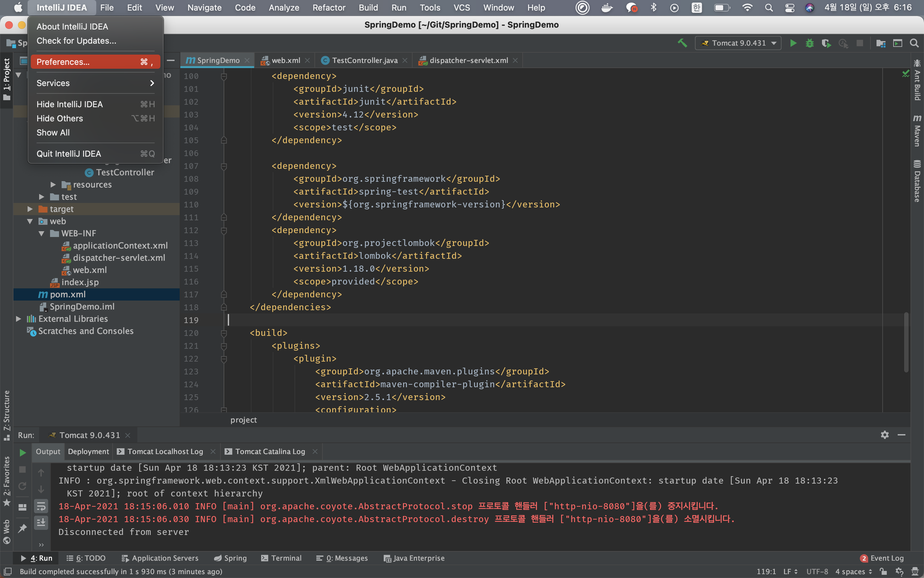Open the Application Servers tool window button
Image resolution: width=924 pixels, height=578 pixels.
pyautogui.click(x=160, y=558)
